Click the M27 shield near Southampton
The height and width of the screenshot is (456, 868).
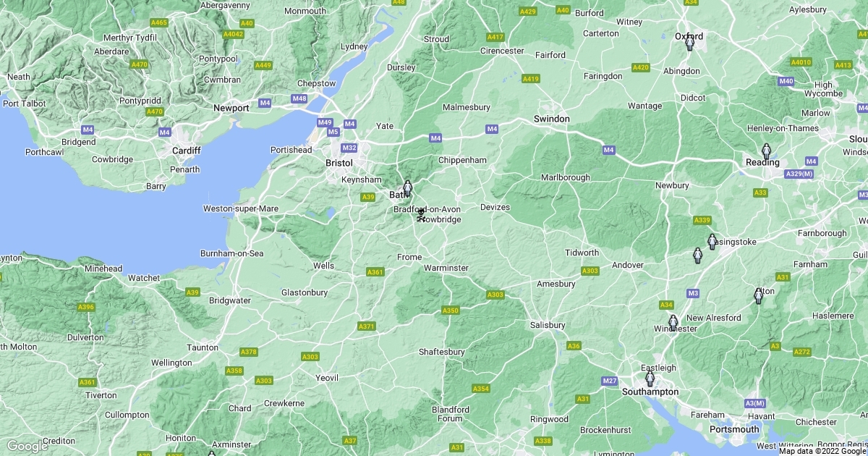tap(609, 381)
